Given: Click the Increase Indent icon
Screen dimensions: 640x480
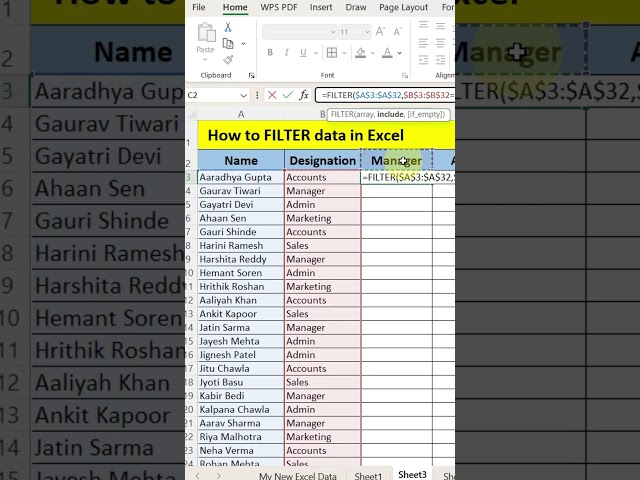Looking at the screenshot, I should (440, 60).
